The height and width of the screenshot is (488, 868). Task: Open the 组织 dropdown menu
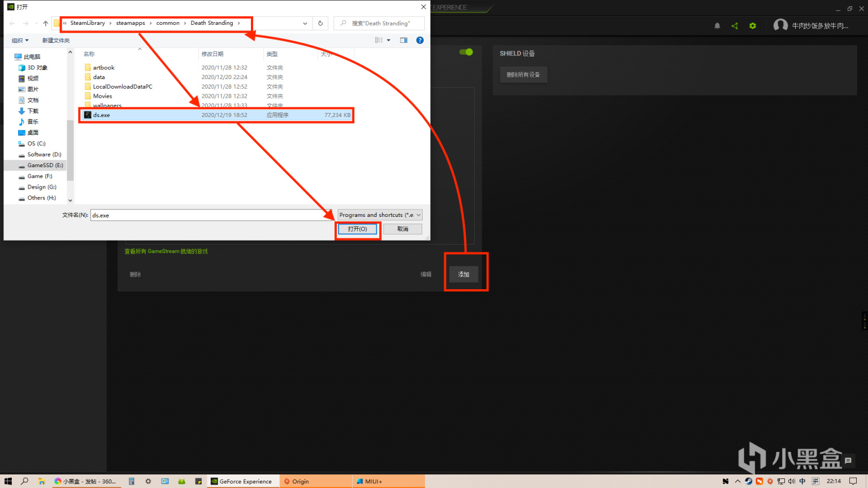pos(20,40)
